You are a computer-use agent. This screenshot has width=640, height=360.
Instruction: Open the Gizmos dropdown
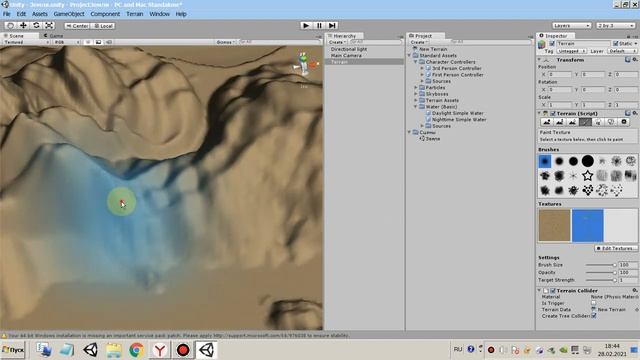pyautogui.click(x=226, y=42)
